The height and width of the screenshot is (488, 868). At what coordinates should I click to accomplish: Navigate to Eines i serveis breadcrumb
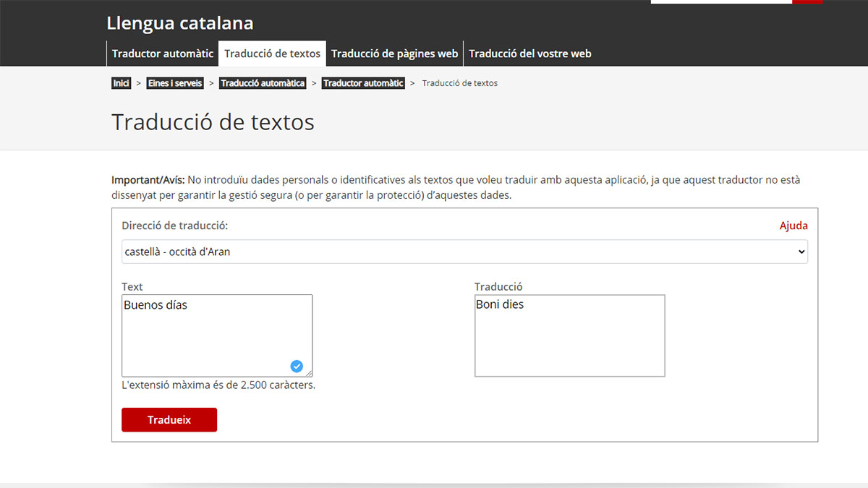[x=175, y=83]
